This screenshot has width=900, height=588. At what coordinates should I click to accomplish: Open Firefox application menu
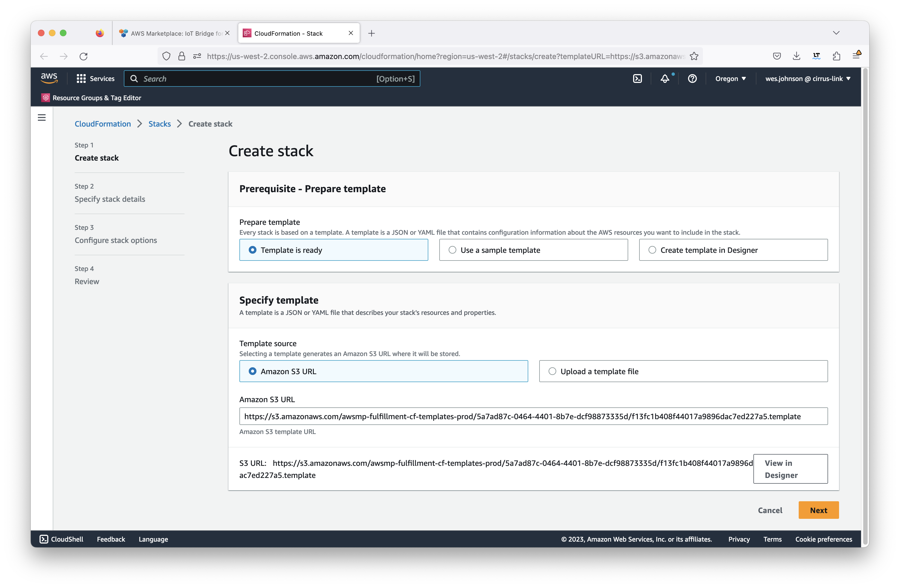857,55
